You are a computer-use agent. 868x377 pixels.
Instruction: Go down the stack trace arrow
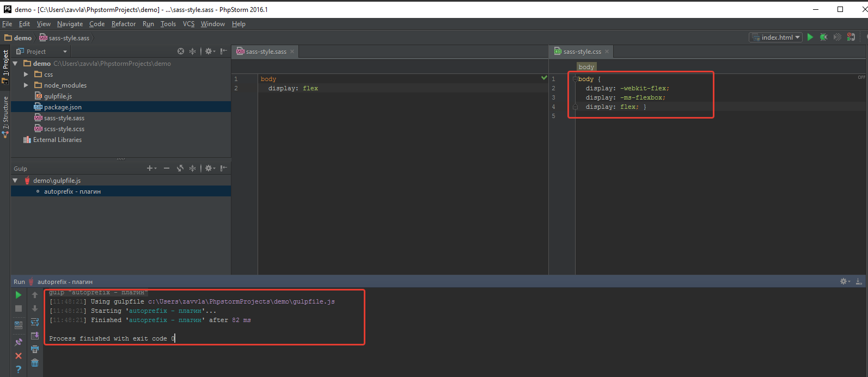(35, 308)
